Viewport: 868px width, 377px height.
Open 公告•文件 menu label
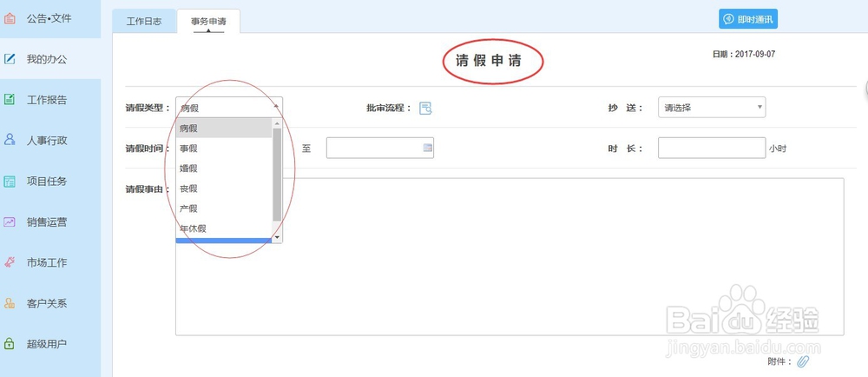click(x=49, y=18)
